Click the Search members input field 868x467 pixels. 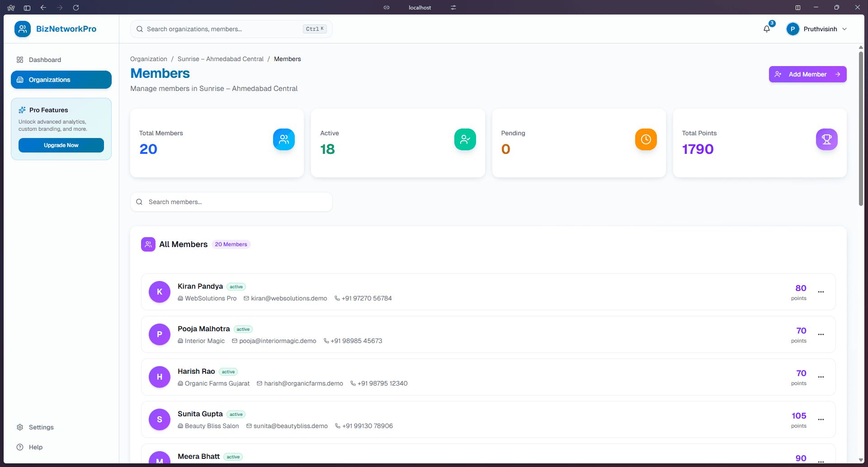tap(231, 202)
